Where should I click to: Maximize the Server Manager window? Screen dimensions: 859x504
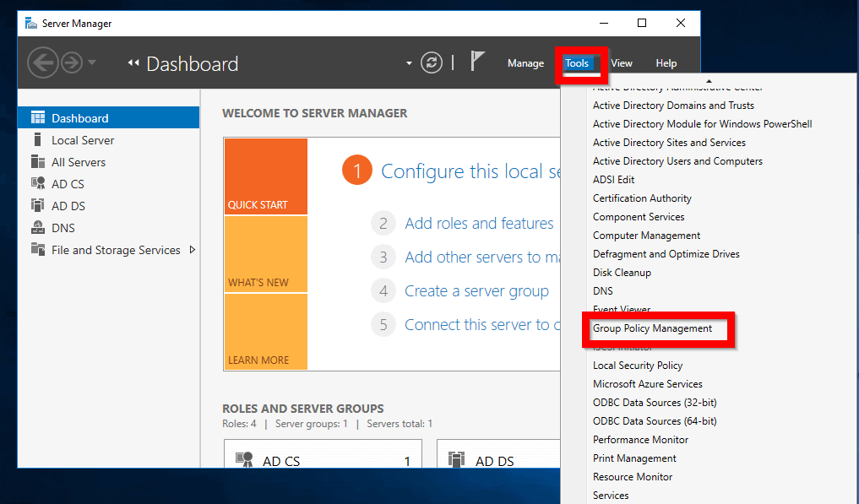point(642,23)
